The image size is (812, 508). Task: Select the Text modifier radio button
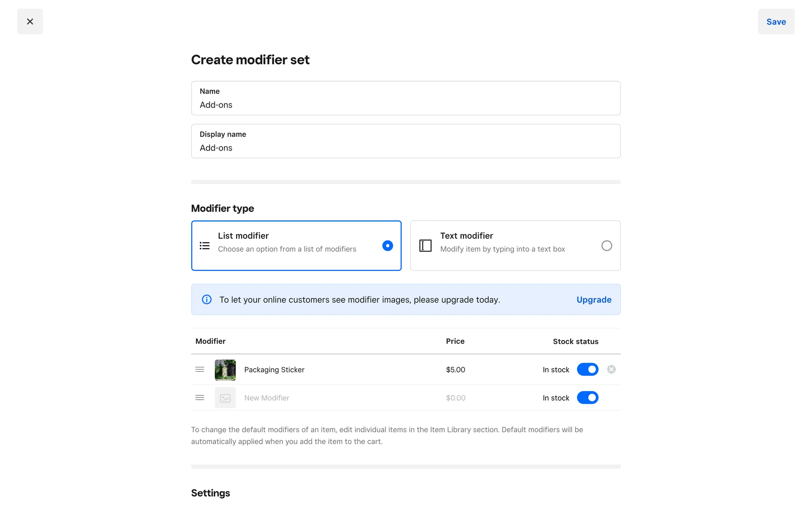pos(606,246)
